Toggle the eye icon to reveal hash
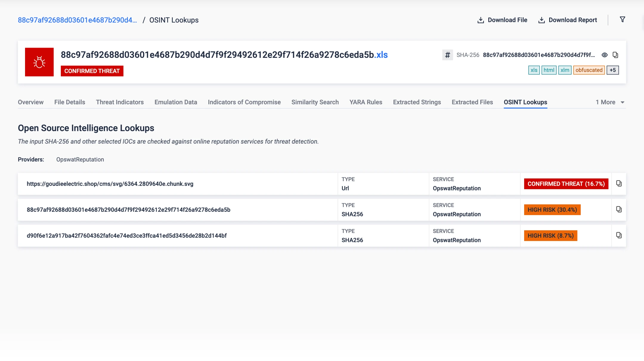The height and width of the screenshot is (361, 644). [x=604, y=55]
